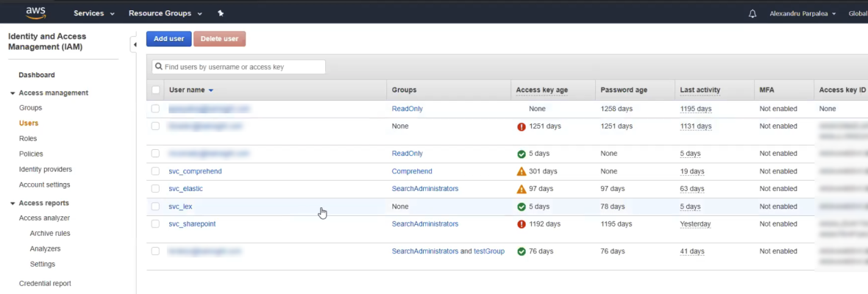Select the svc_sharepoint row checkbox
Screen dimensions: 868x294
click(155, 224)
